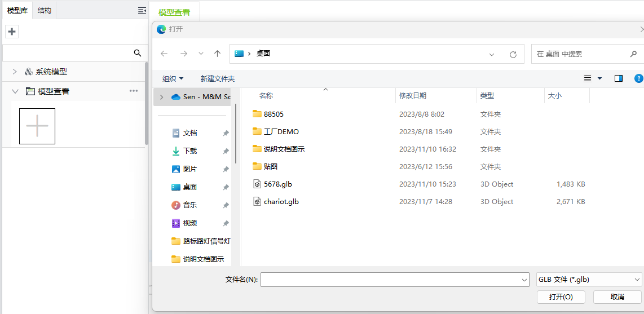
Task: Click the 打开(O) button
Action: point(561,297)
